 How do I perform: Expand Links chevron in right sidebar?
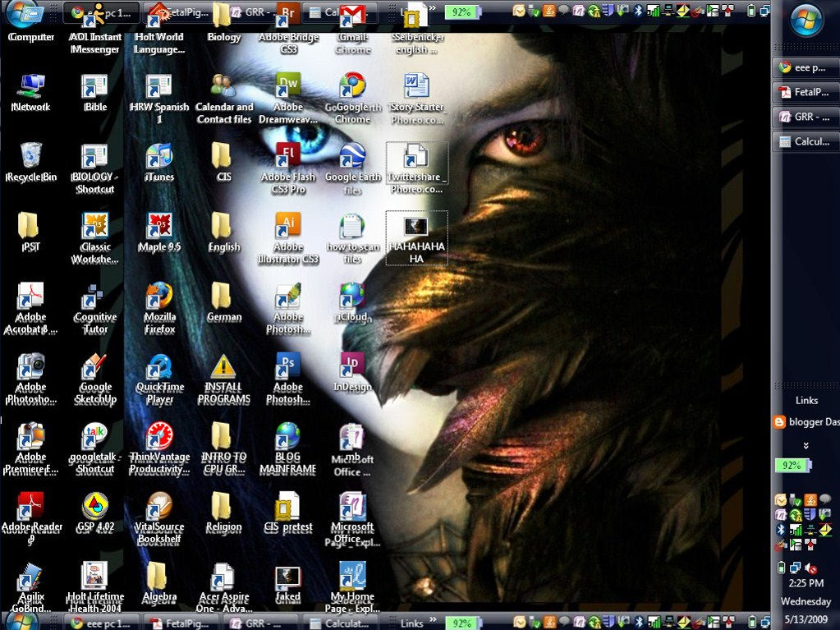coord(806,446)
